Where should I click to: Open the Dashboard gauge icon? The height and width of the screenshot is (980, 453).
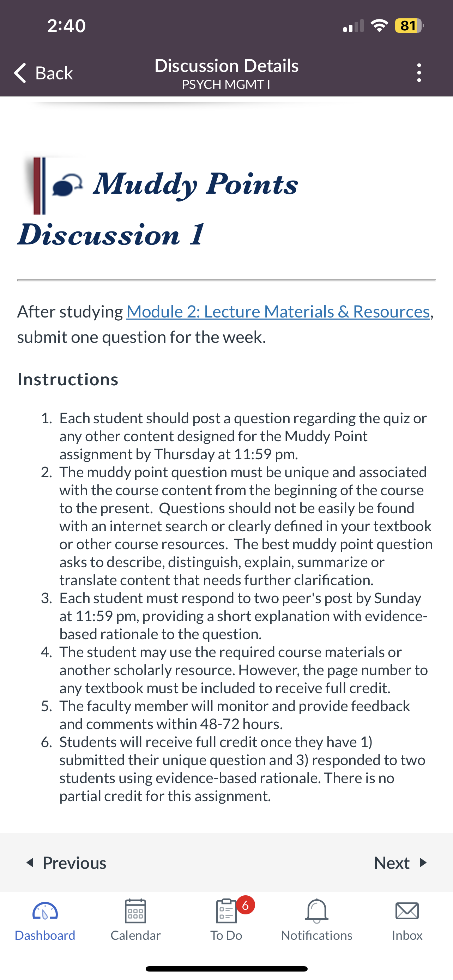tap(45, 911)
